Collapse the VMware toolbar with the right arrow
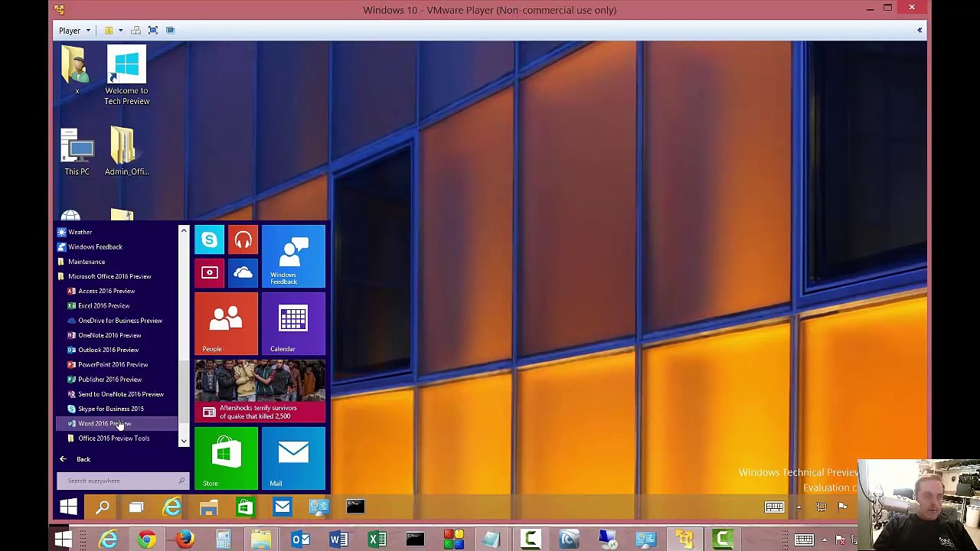The image size is (980, 551). (920, 31)
